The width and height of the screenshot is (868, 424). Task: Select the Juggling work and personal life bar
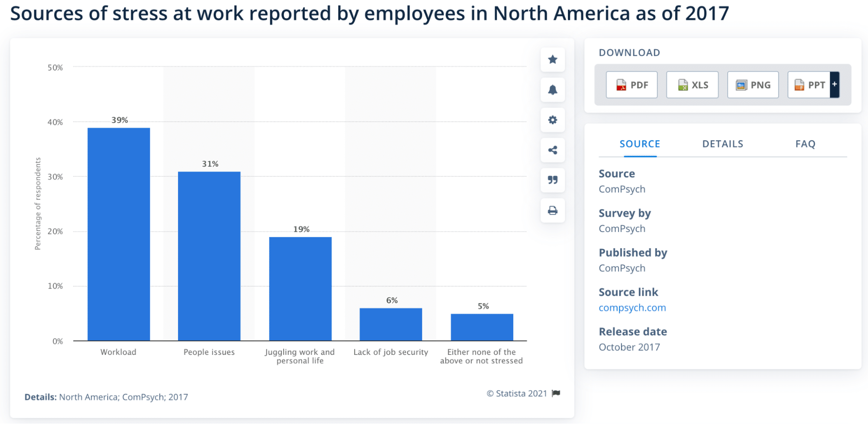300,289
